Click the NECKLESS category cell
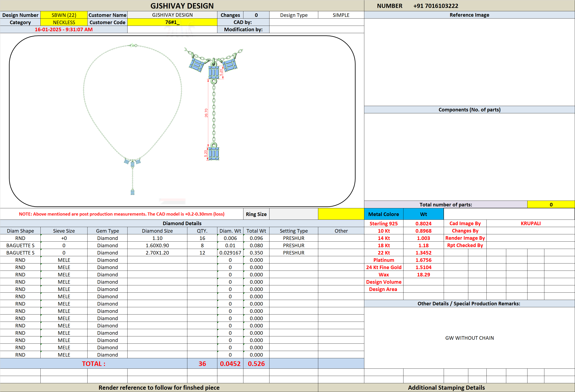The width and height of the screenshot is (575, 392). point(64,22)
